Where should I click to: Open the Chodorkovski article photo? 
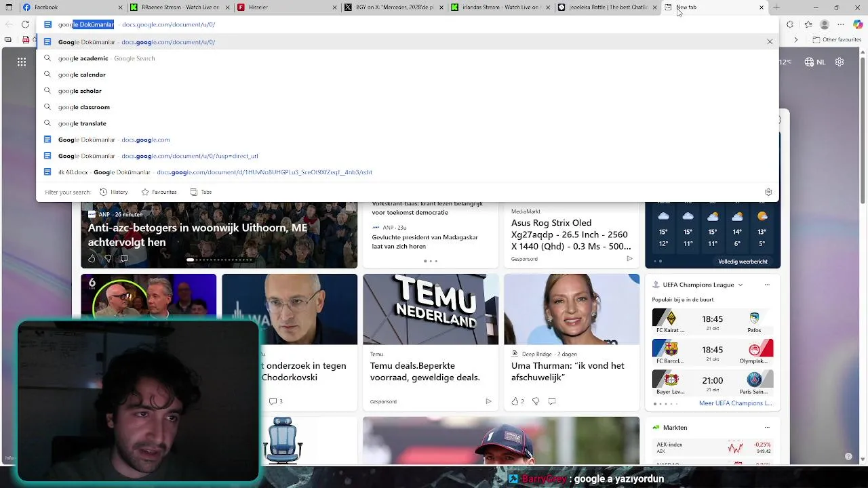pos(290,309)
